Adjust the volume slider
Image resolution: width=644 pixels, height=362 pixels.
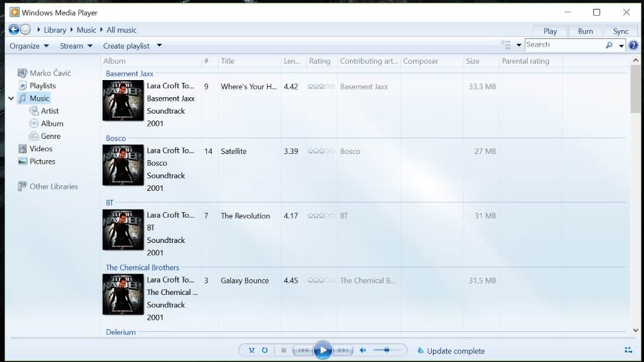(387, 350)
